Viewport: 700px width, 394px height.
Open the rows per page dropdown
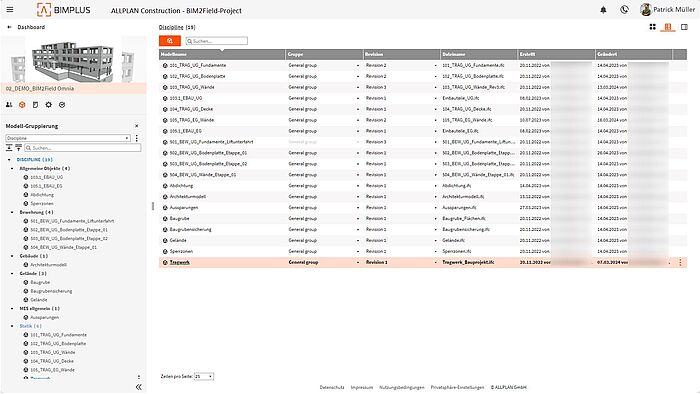click(204, 377)
